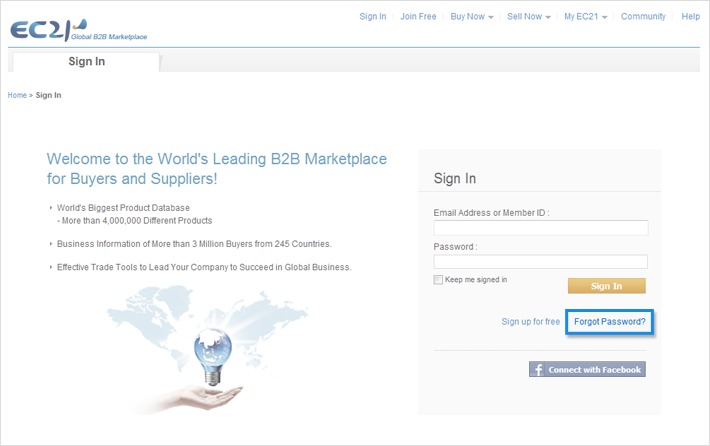Open the Help menu link
The image size is (710, 446).
pyautogui.click(x=690, y=17)
